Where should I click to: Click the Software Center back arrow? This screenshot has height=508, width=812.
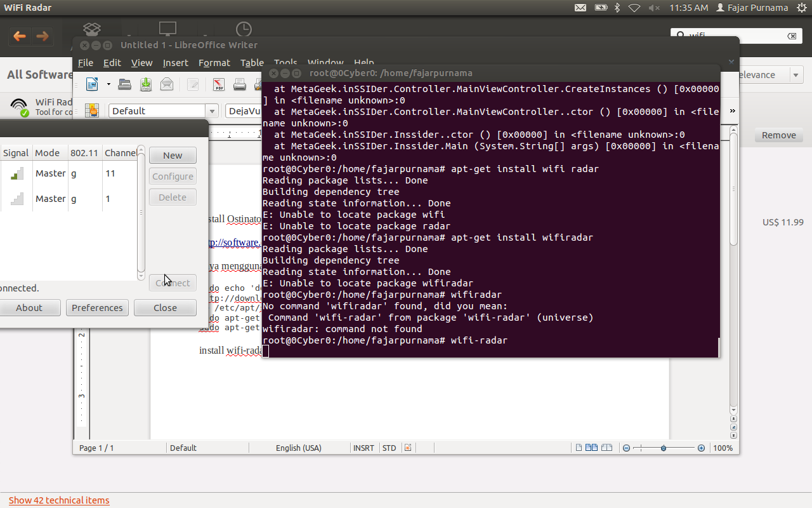(20, 36)
